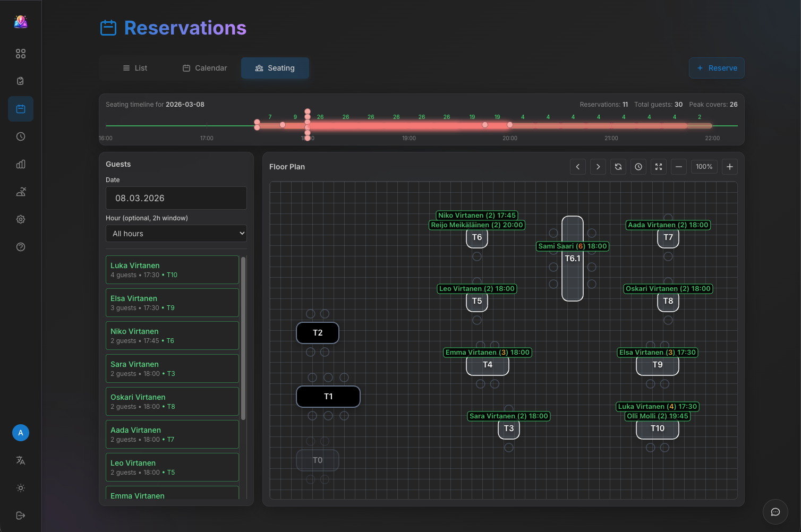Select the clipboard tasks icon in sidebar
The image size is (801, 532).
[x=20, y=81]
